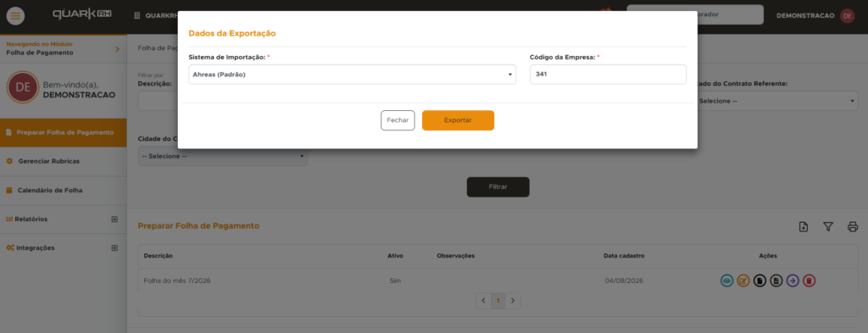Click the Código da Empresa field
The height and width of the screenshot is (333, 868).
pyautogui.click(x=608, y=75)
